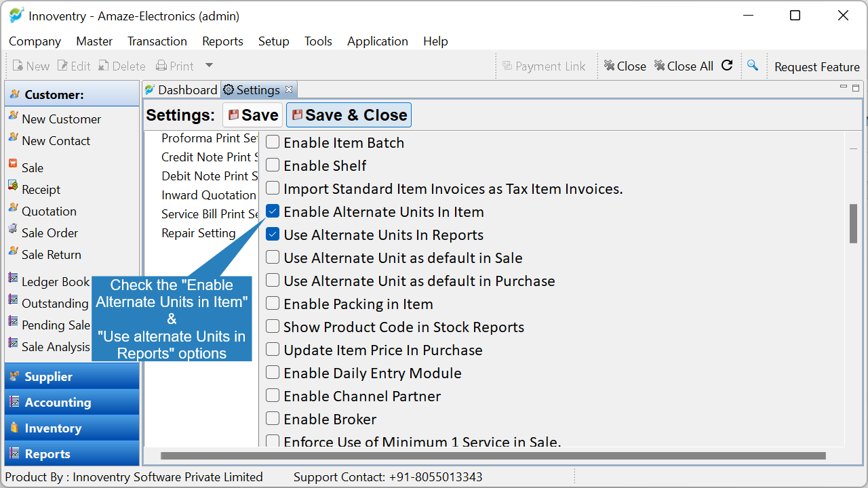Open the Transaction menu

(157, 41)
